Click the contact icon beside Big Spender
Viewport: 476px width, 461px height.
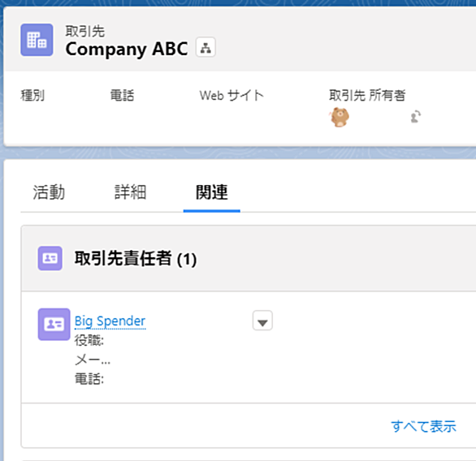coord(54,325)
